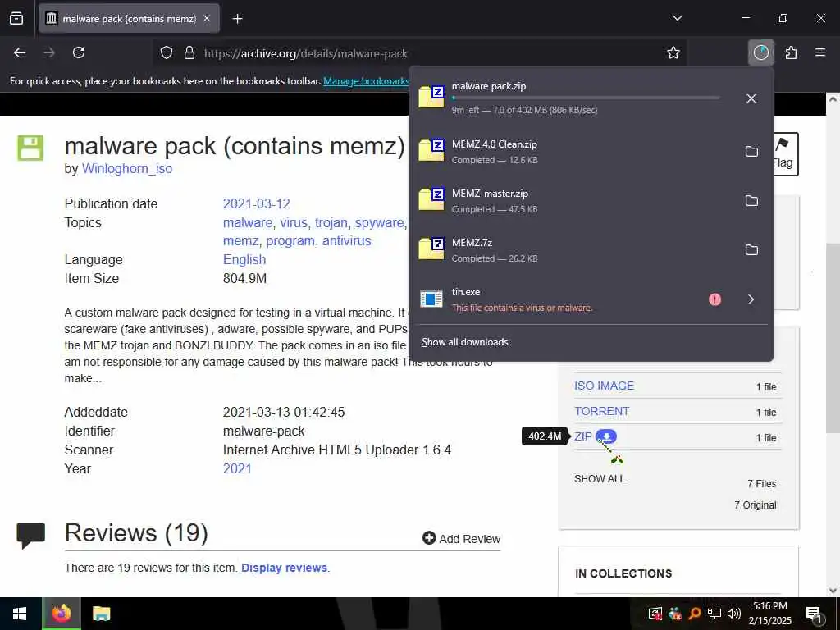Open the program topic link
840x630 pixels.
pyautogui.click(x=290, y=240)
